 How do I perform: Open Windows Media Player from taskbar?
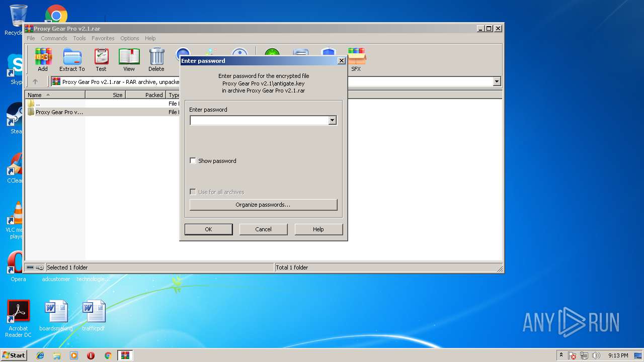point(74,355)
